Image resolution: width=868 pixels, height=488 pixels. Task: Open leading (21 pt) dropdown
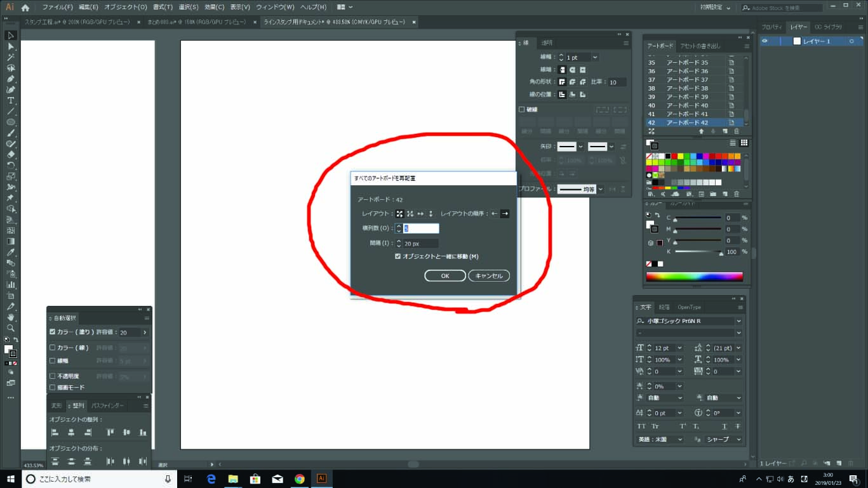tap(738, 348)
